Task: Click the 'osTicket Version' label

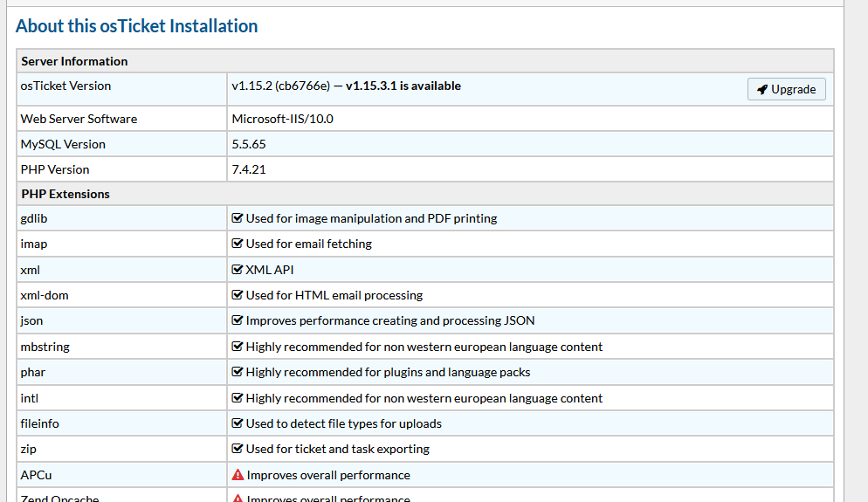Action: click(65, 86)
